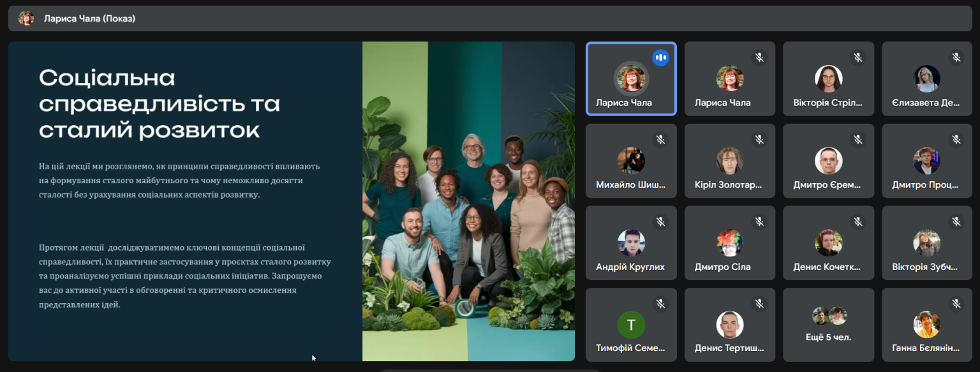Click the muted mic icon on Михайло Шиш... tile
980x372 pixels.
(660, 139)
